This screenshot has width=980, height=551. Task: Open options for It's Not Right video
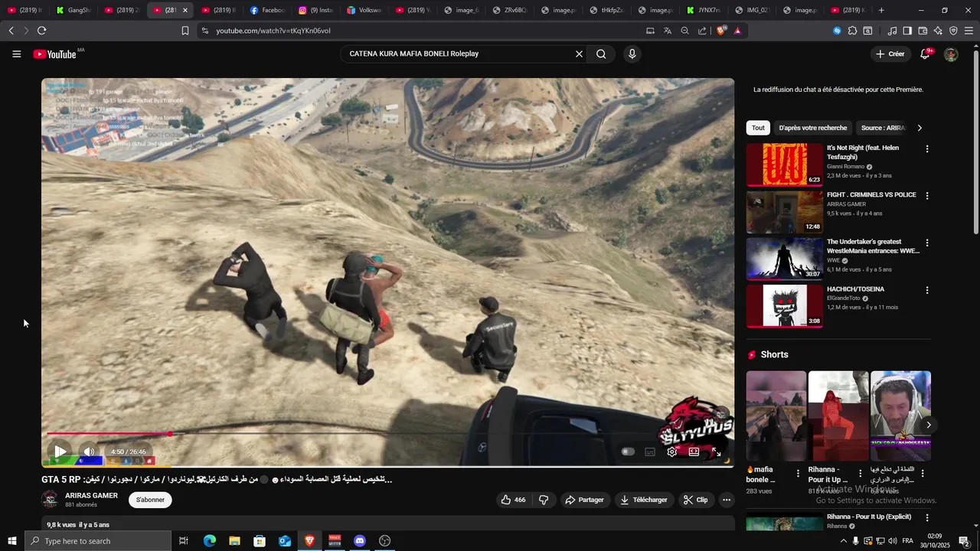[927, 149]
